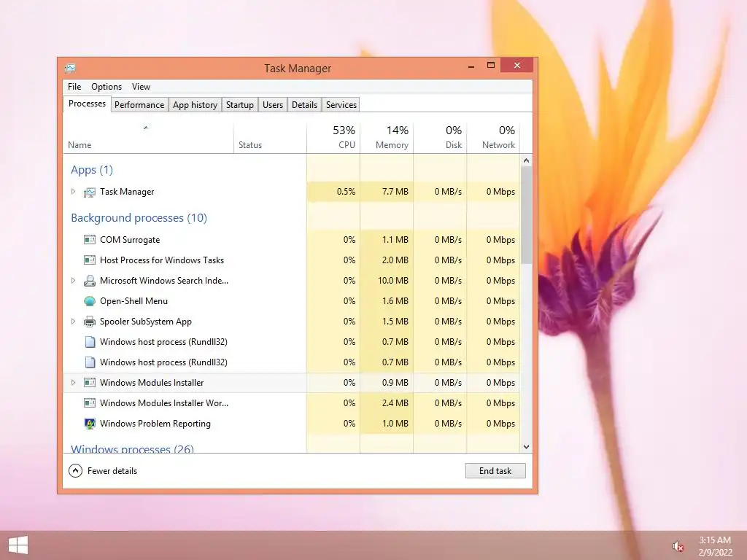Expand the Task Manager app row
Image resolution: width=747 pixels, height=560 pixels.
(x=74, y=192)
